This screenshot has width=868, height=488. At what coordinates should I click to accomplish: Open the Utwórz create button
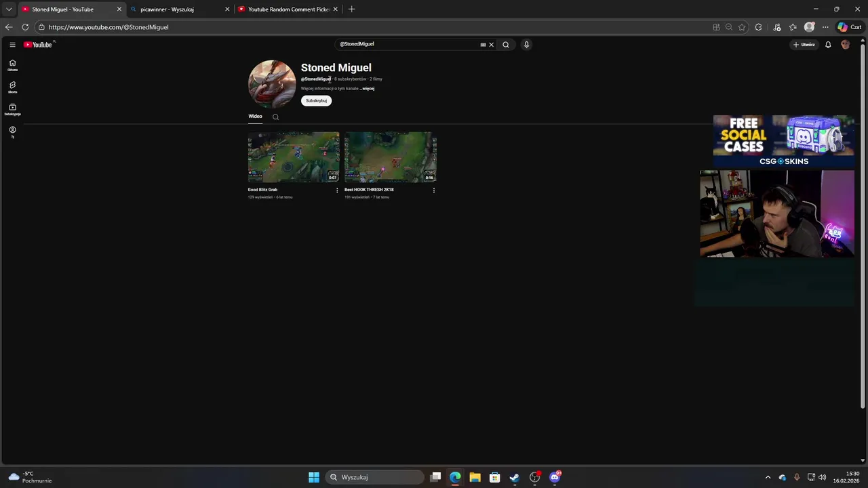point(804,45)
